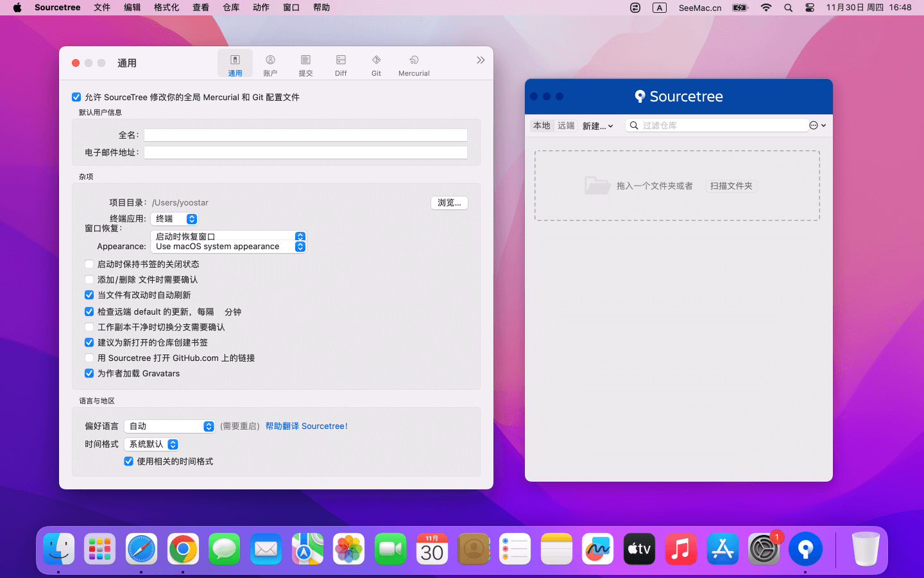Uncheck 为作者加载 Gravatars option
The height and width of the screenshot is (578, 924).
[89, 373]
